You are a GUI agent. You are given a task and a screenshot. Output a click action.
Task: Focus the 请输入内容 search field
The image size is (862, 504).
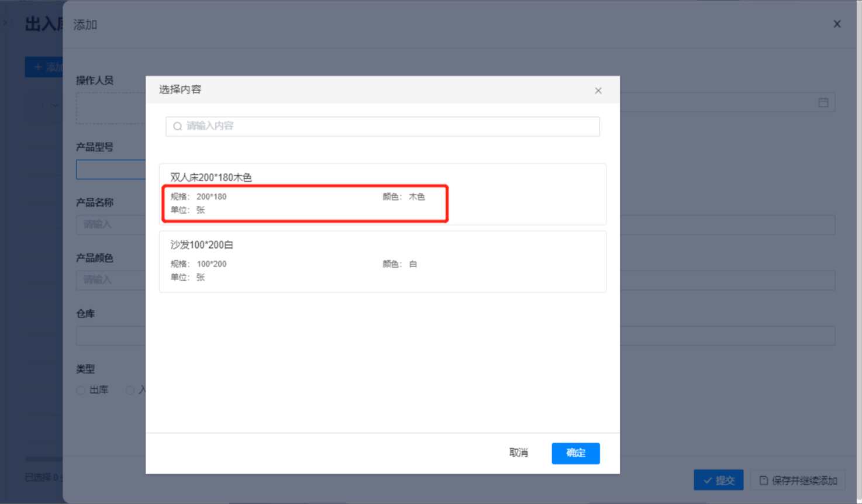pos(386,126)
